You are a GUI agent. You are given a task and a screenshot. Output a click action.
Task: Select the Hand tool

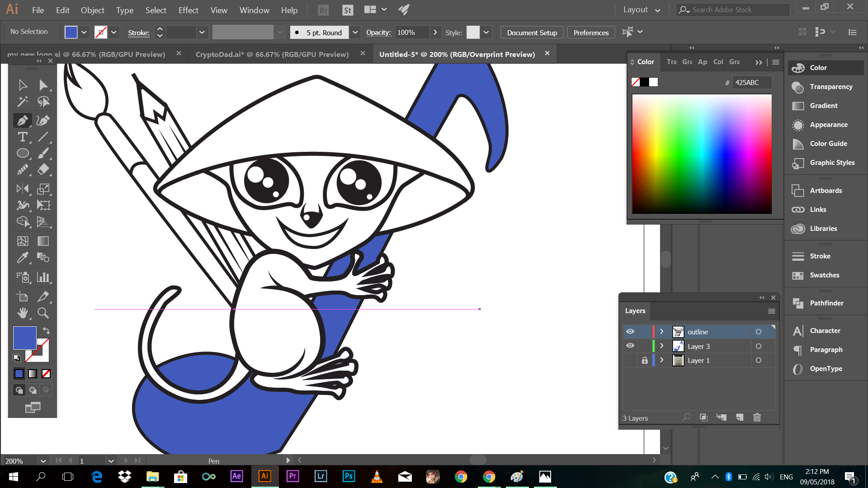23,313
